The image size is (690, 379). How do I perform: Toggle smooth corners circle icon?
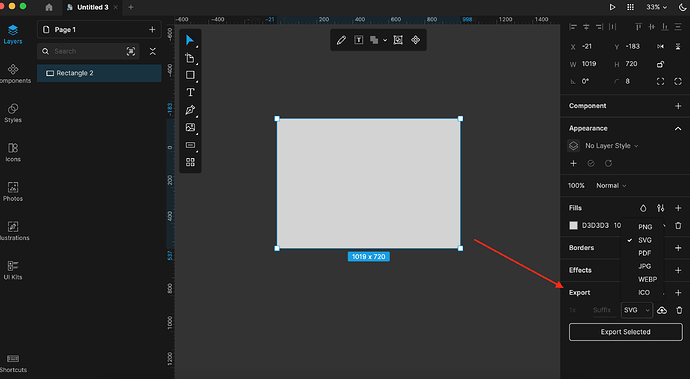point(678,81)
